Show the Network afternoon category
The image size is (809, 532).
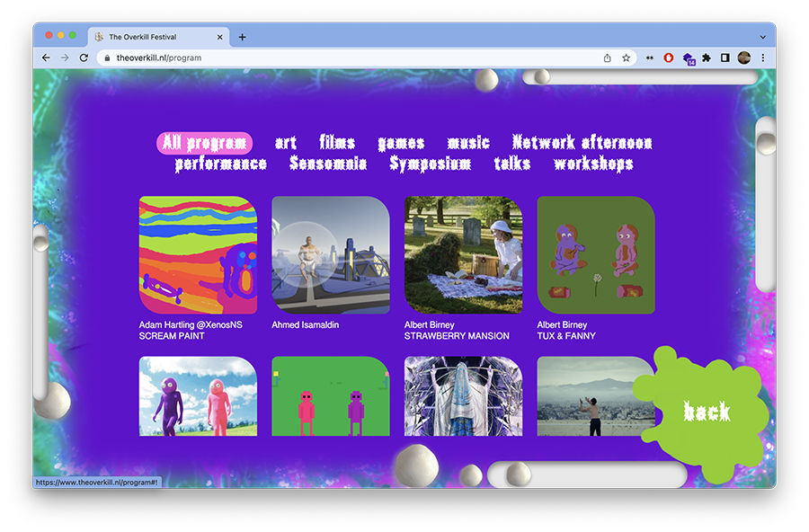(582, 142)
